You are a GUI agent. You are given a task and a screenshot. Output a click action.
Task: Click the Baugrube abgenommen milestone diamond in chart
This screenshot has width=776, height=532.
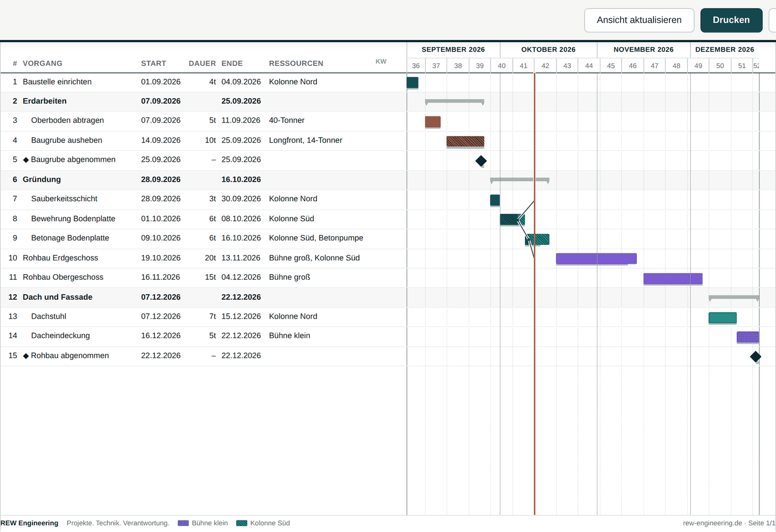(481, 161)
